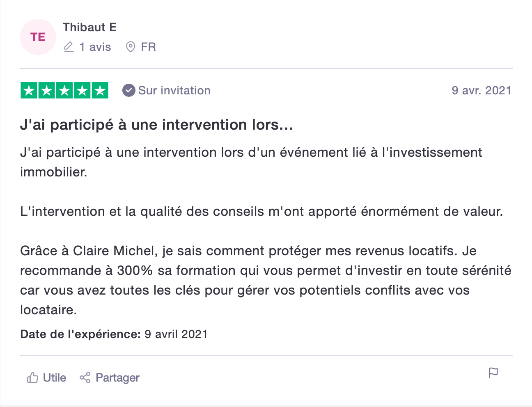
Task: Mark the review as Utile
Action: coord(54,377)
